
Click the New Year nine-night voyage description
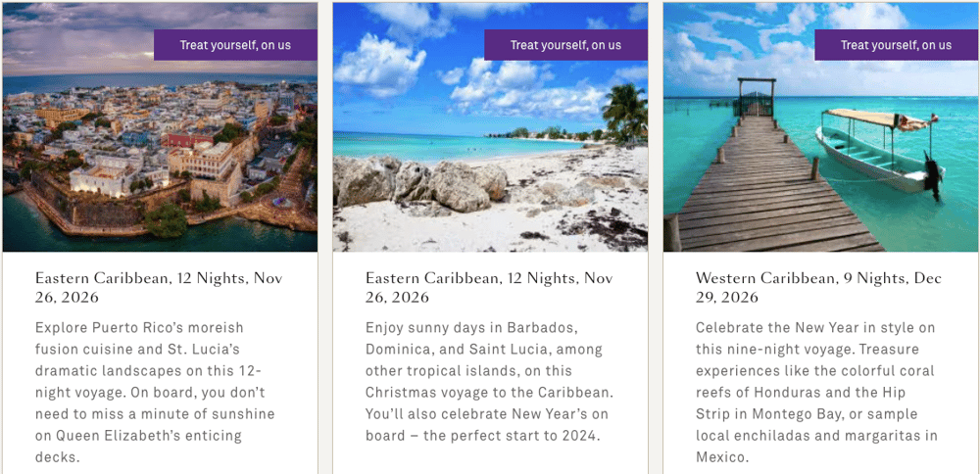click(x=816, y=392)
